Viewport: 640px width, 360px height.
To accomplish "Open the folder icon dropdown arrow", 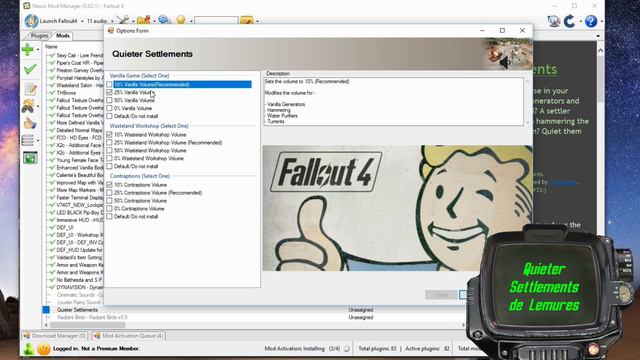I will click(x=154, y=21).
